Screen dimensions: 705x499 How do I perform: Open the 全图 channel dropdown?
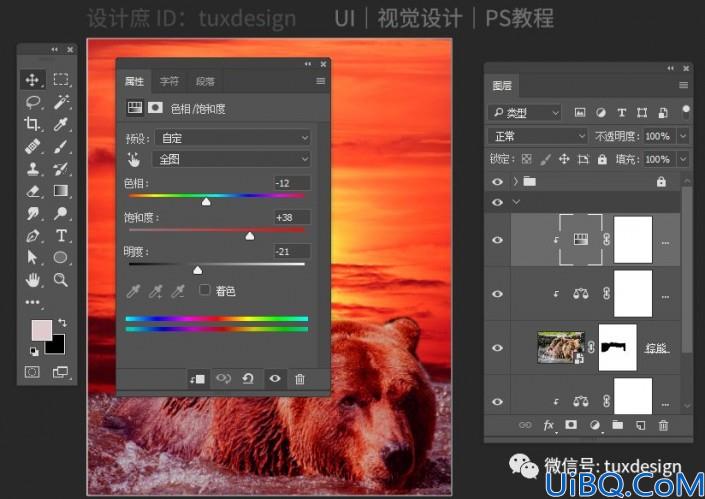coord(232,159)
